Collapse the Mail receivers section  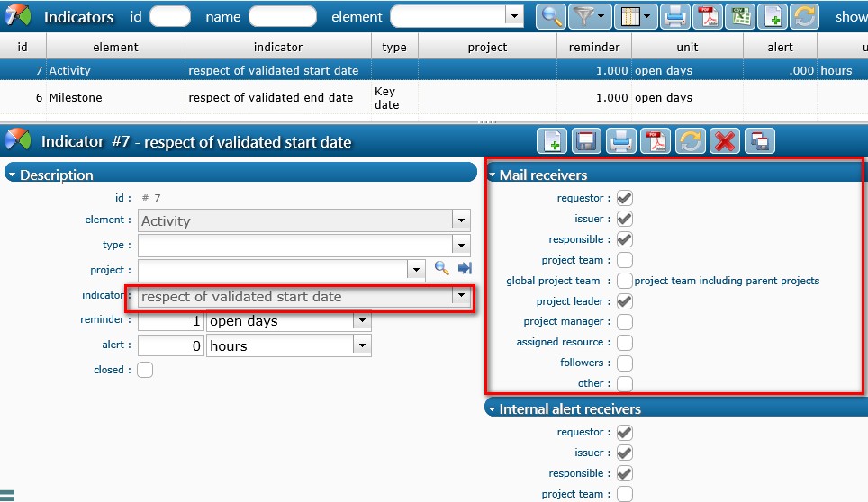pyautogui.click(x=493, y=175)
